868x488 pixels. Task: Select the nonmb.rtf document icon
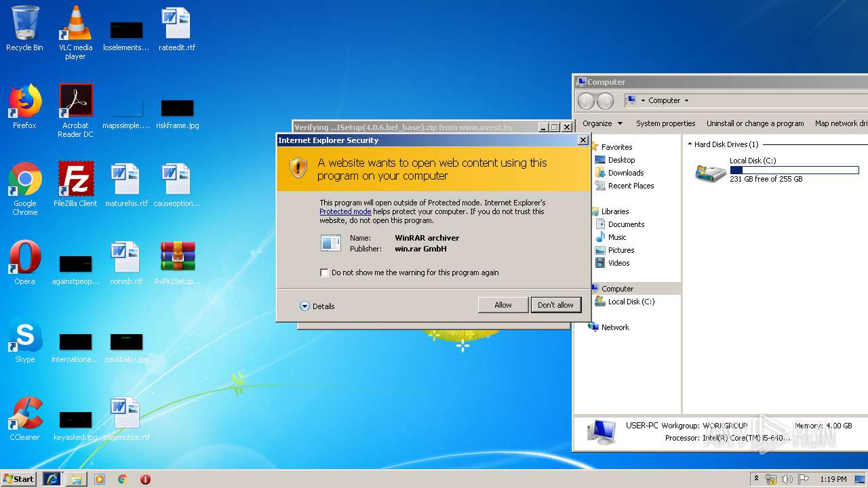coord(126,262)
